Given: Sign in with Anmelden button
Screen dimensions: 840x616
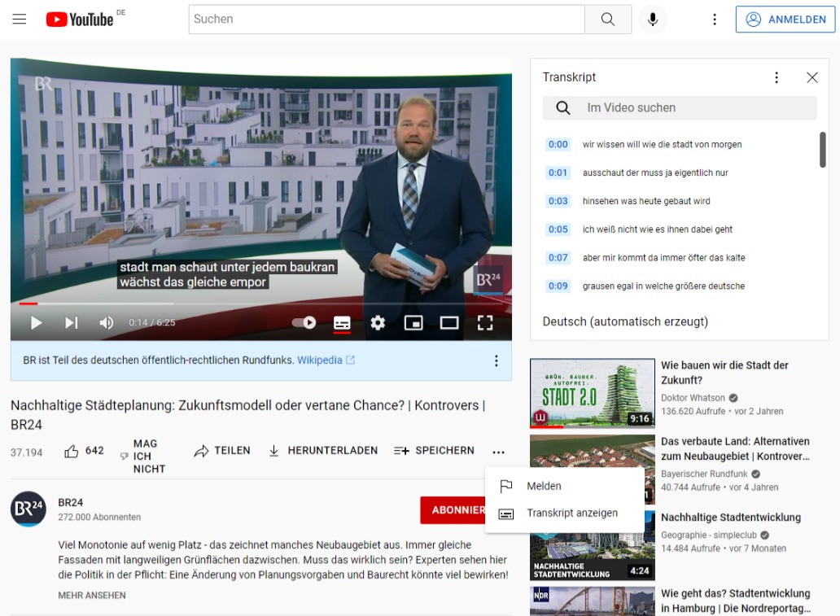Looking at the screenshot, I should tap(785, 20).
